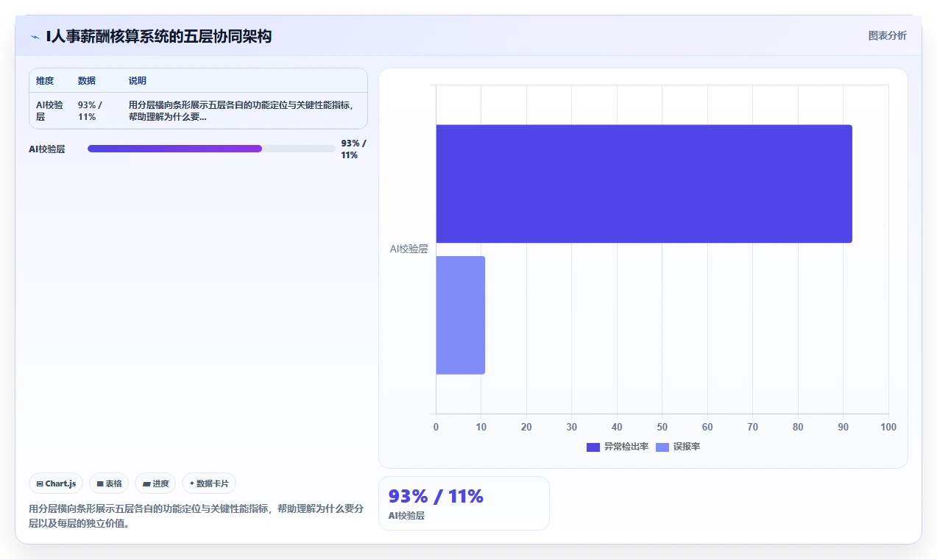Screen dimensions: 937x560
Task: Select the 表格 tag chip
Action: (x=109, y=483)
